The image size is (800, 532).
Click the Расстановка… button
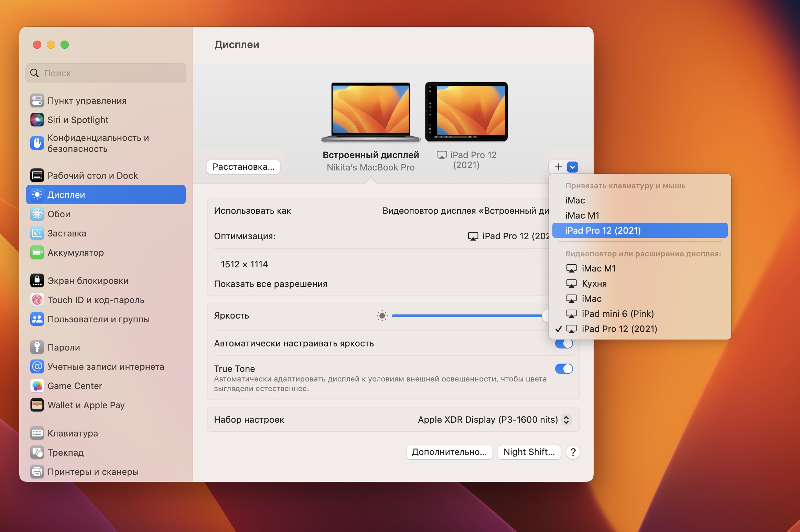243,167
